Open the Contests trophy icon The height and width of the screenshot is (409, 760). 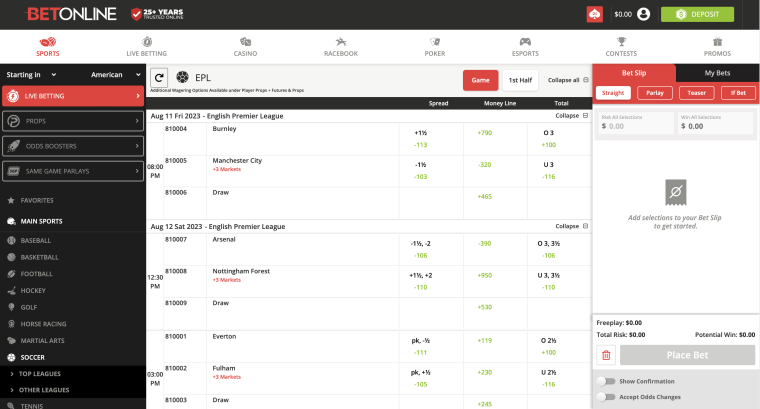coord(621,42)
